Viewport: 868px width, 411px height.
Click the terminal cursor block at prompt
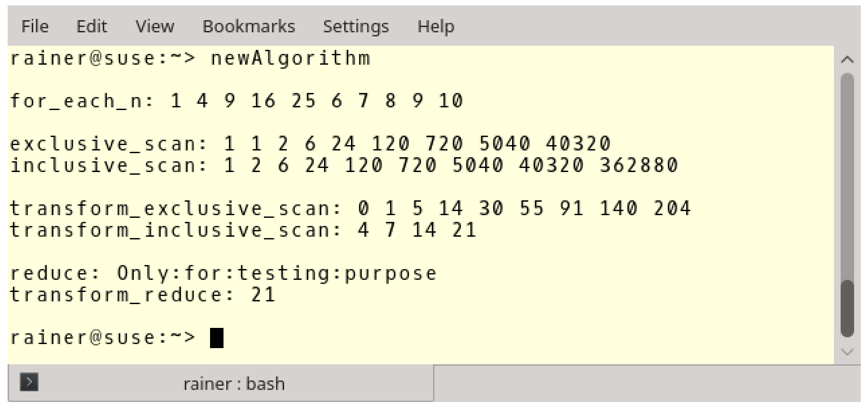[217, 338]
